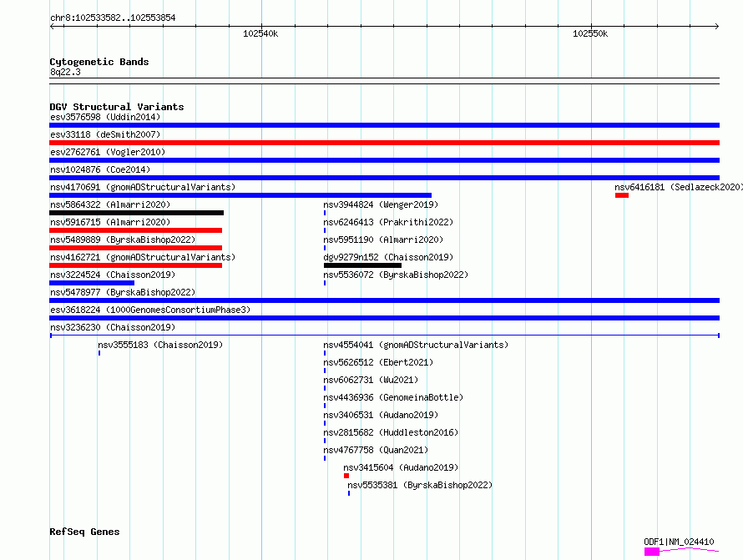
Task: Open nsv3555183 (Chaisson2019) label
Action: 160,345
